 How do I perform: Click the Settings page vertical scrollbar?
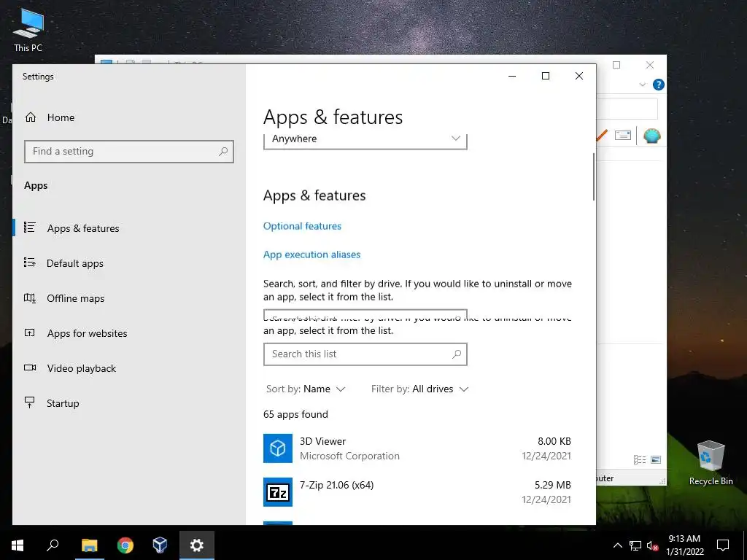(x=594, y=176)
